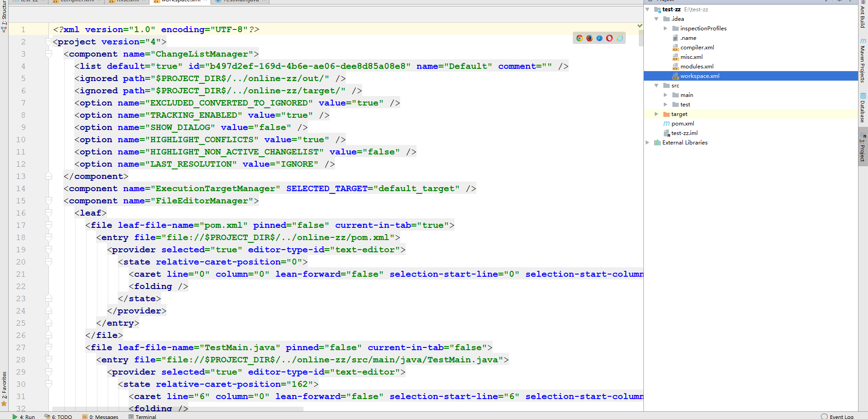Fold the project tag at line 2
Screen dimensions: 868x419
click(x=48, y=42)
